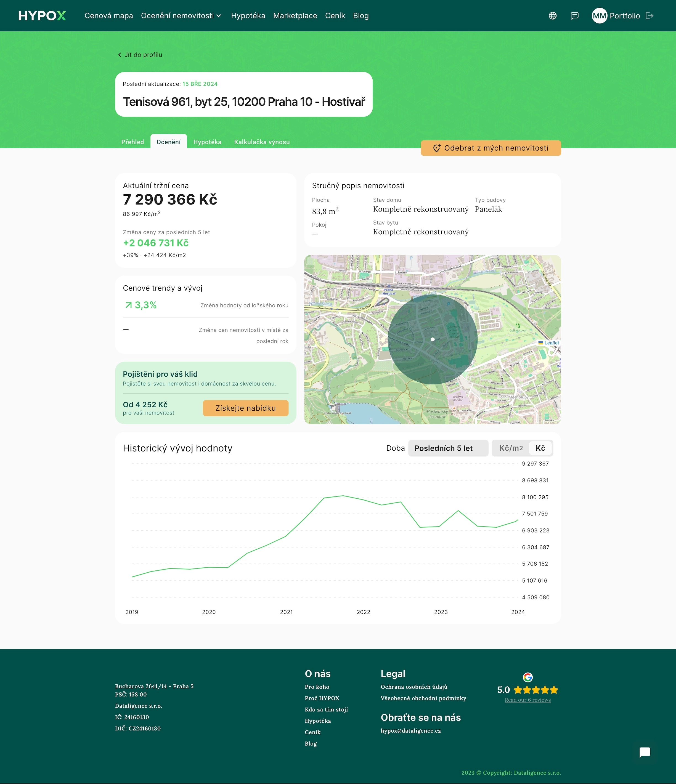The height and width of the screenshot is (784, 676).
Task: Click the HYPOX logo
Action: 42,15
